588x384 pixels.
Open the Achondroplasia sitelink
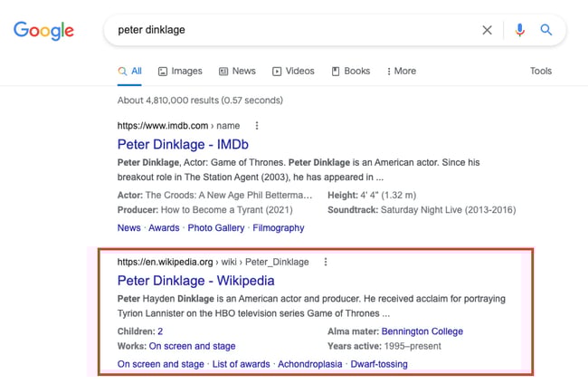pyautogui.click(x=310, y=364)
